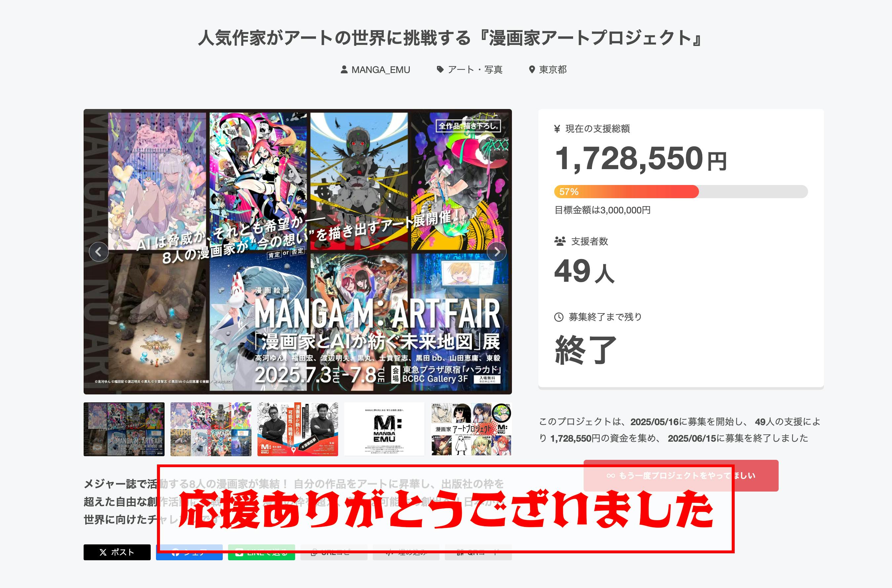Click the person icon beside MANGA_EMU
This screenshot has height=588, width=892.
pyautogui.click(x=344, y=69)
